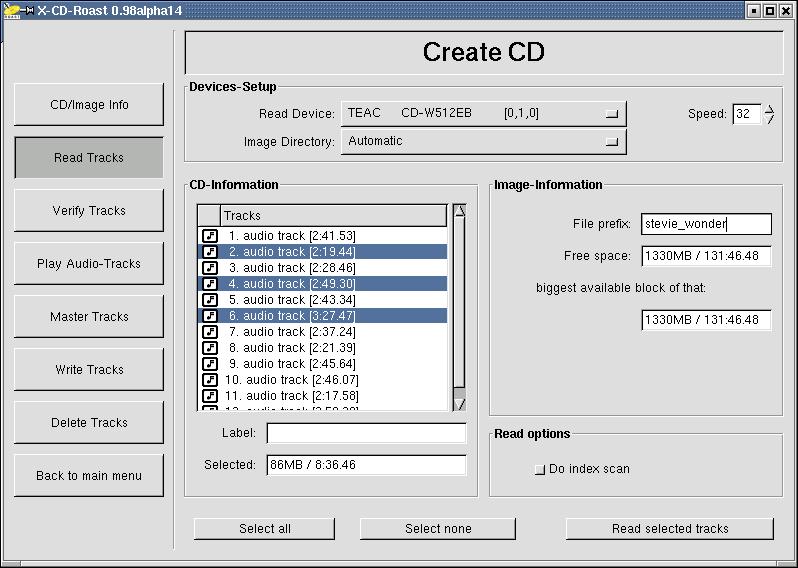Click the Free space value field

tap(706, 256)
